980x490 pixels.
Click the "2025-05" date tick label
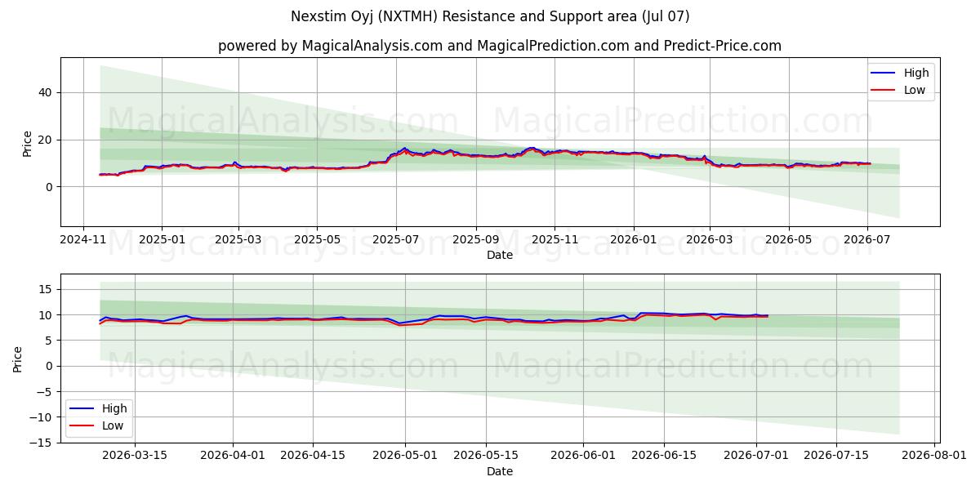316,239
